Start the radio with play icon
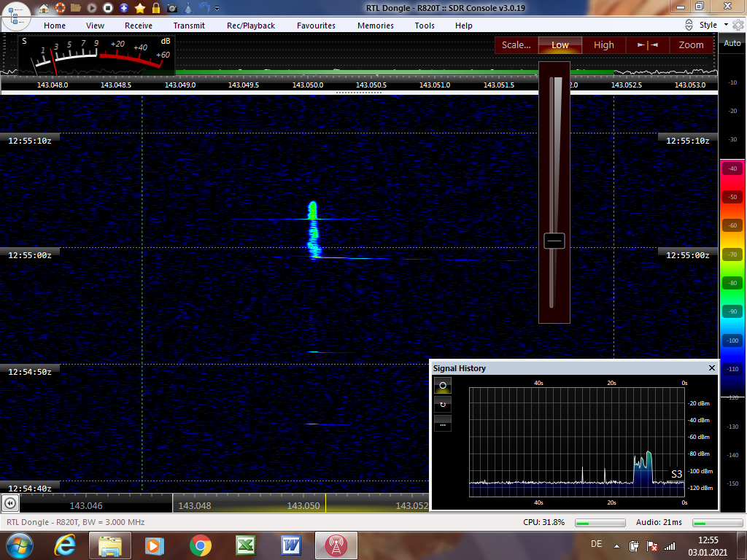The image size is (747, 560). click(92, 8)
